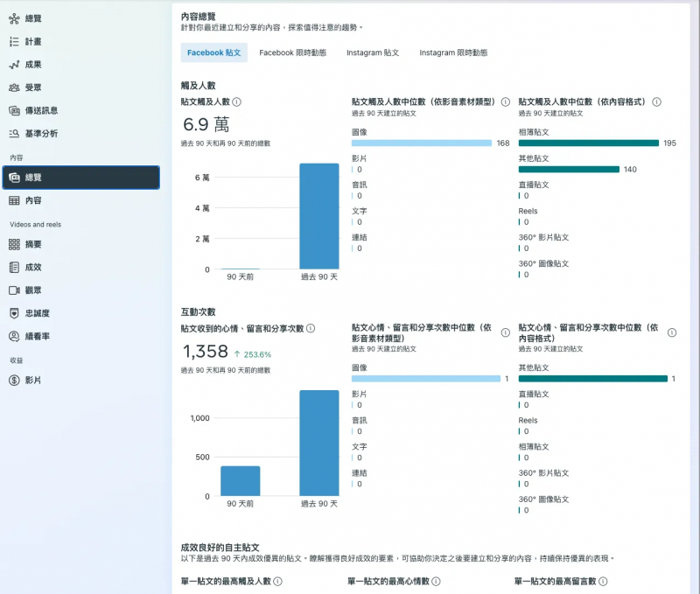The width and height of the screenshot is (700, 594).
Task: Switch to the Instagram 限時動態 tab
Action: click(453, 52)
